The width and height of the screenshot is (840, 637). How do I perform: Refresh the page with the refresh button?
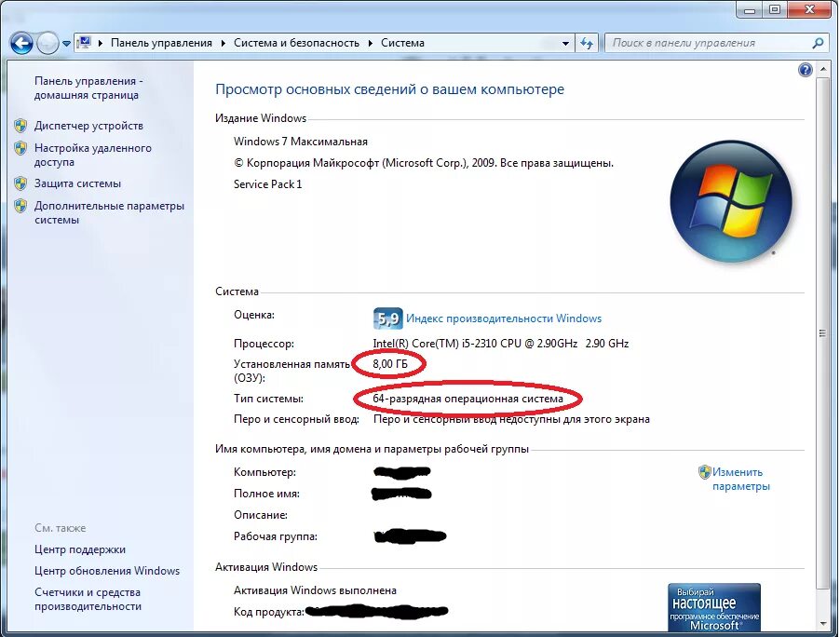point(587,44)
